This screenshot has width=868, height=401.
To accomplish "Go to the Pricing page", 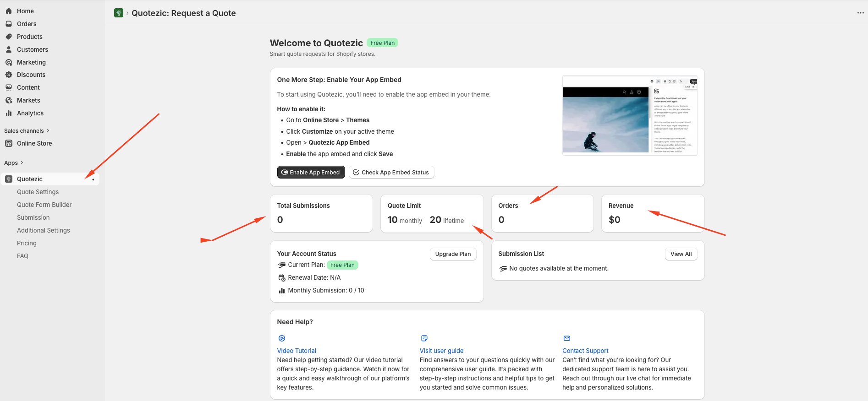I will 27,243.
